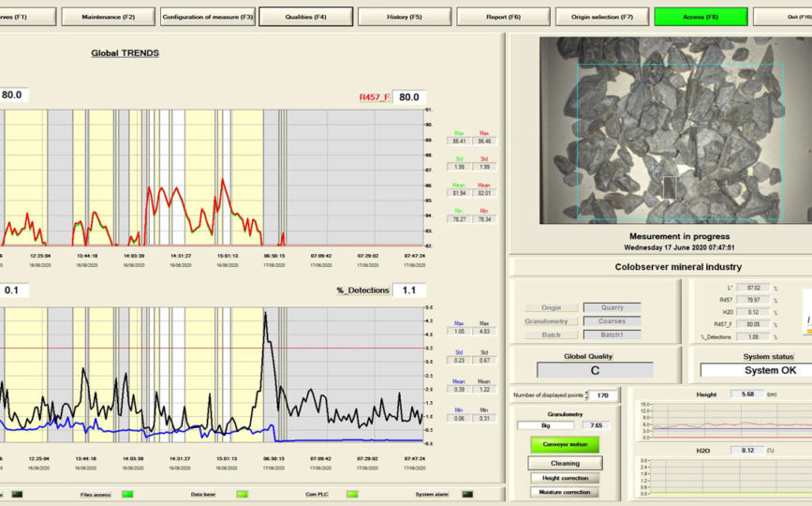Click the Com PLC status indicator light

click(352, 494)
